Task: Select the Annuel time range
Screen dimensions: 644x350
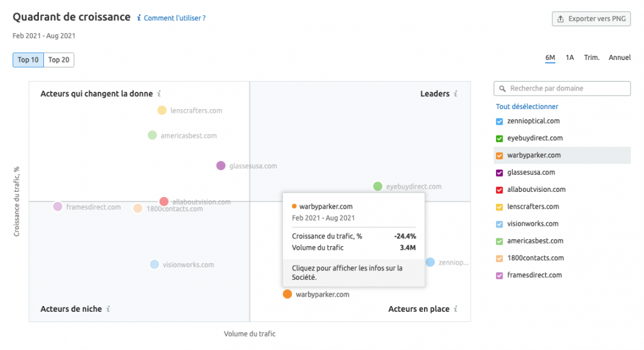Action: (619, 57)
